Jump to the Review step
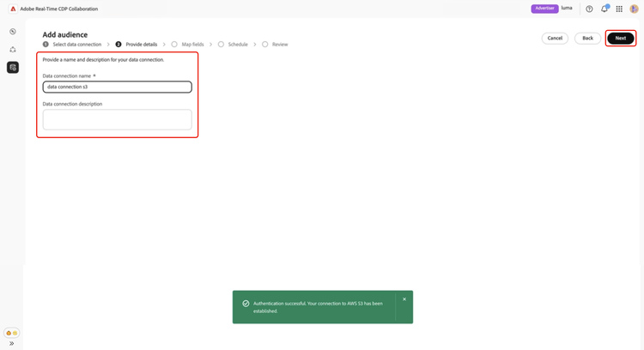The height and width of the screenshot is (350, 644). click(275, 45)
